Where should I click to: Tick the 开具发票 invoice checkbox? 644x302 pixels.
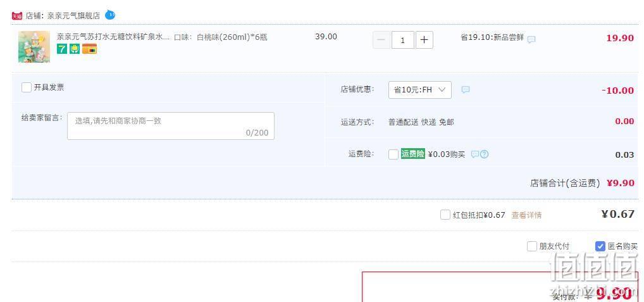point(27,87)
